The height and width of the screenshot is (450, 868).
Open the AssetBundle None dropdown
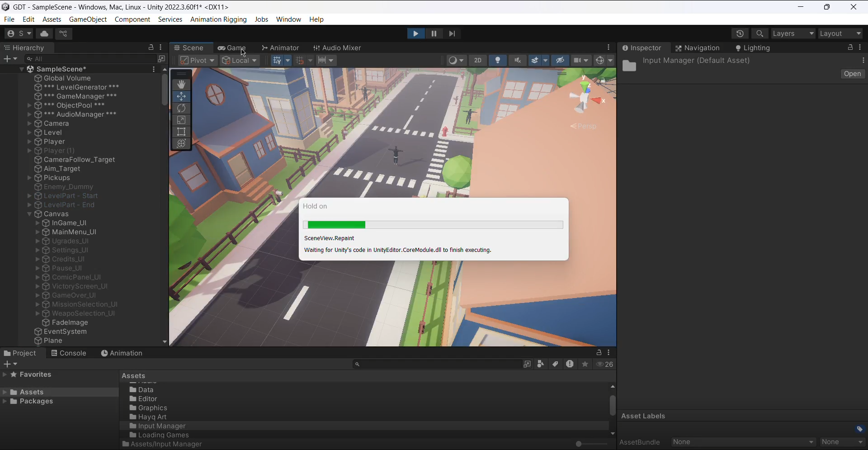(x=744, y=442)
